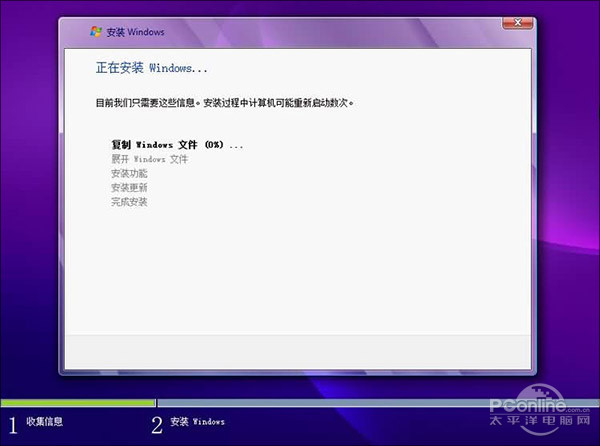This screenshot has height=446, width=600.
Task: Click the 安装 Windows stage label at bottom
Action: tap(198, 422)
